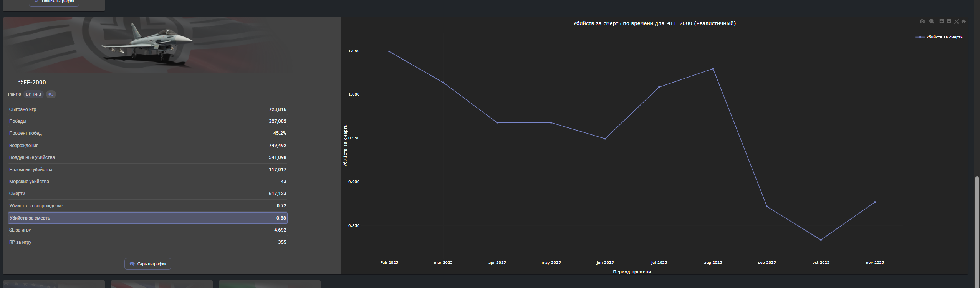
Task: Zoom out using the chart minus icon
Action: (x=949, y=22)
